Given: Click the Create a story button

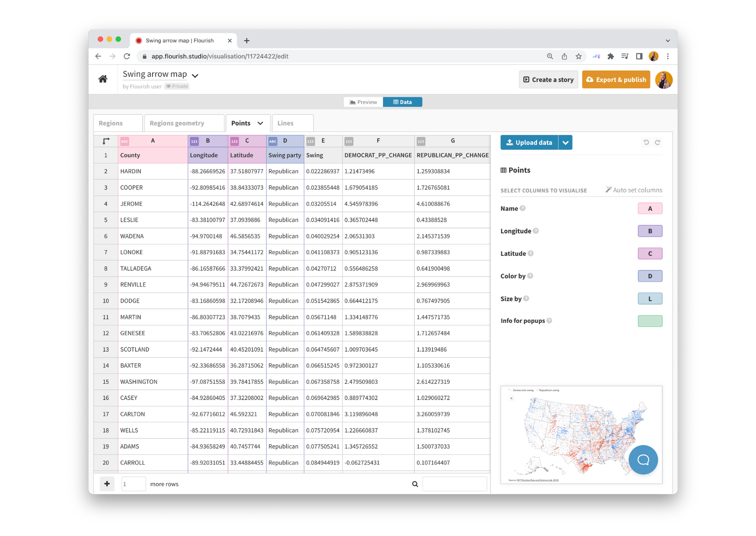Looking at the screenshot, I should point(548,80).
